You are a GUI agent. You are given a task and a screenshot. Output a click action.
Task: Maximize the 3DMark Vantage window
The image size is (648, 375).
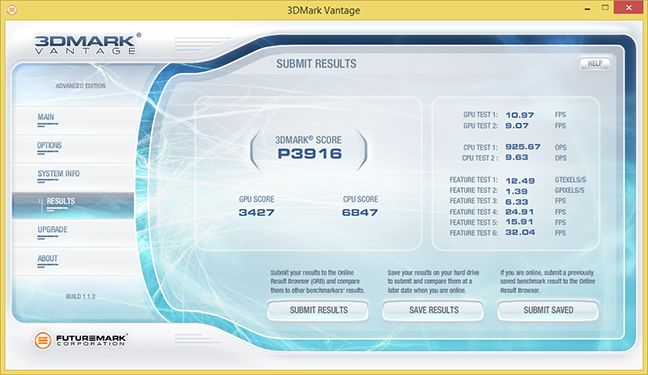coord(605,8)
